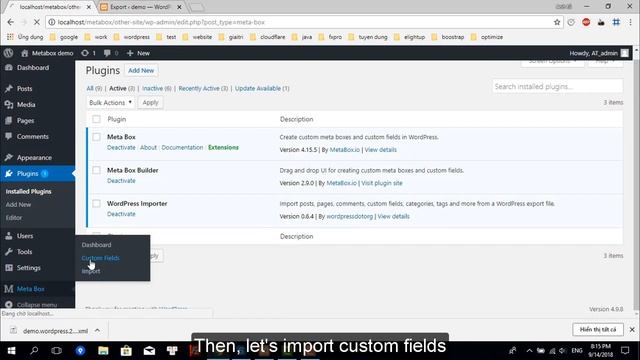Screen dimensions: 640x360
Task: Filter plugins by Update Available
Action: pyautogui.click(x=258, y=88)
